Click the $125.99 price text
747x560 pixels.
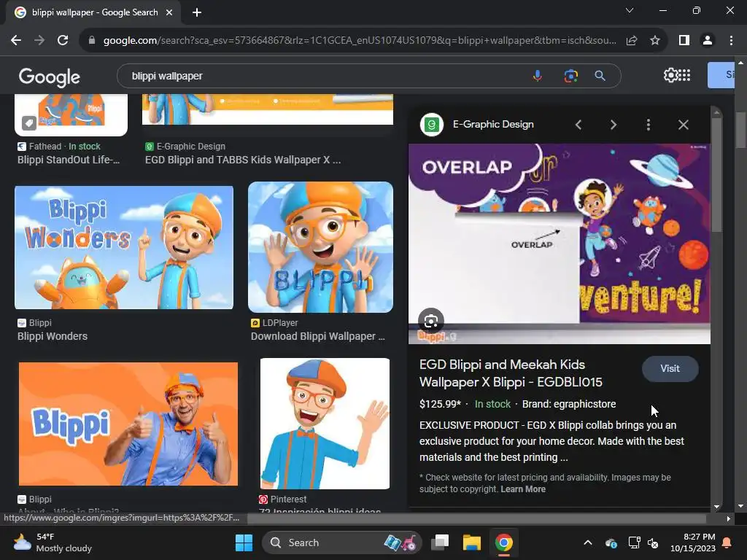click(x=440, y=404)
